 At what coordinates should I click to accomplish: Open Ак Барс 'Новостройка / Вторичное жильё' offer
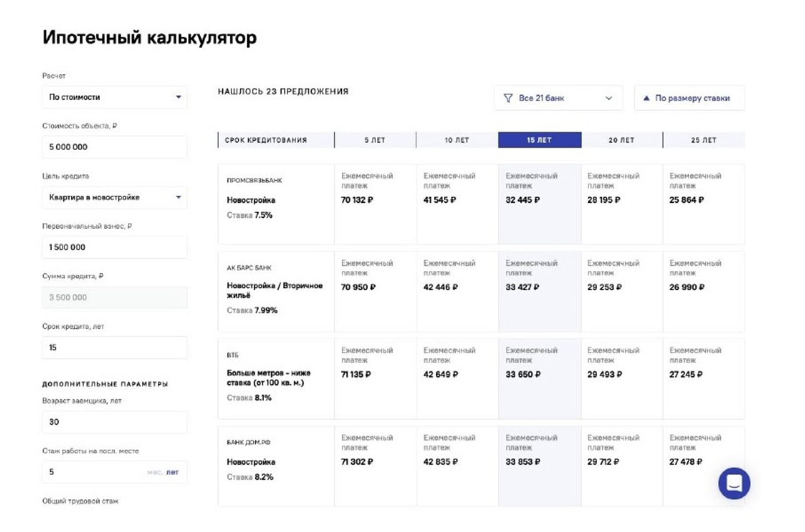[275, 290]
